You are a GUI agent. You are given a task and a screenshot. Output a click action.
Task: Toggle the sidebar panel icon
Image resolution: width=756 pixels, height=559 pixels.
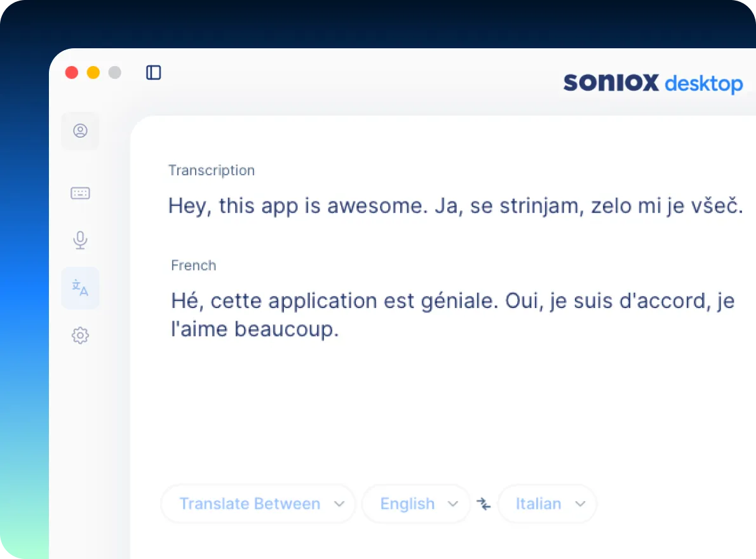tap(154, 72)
